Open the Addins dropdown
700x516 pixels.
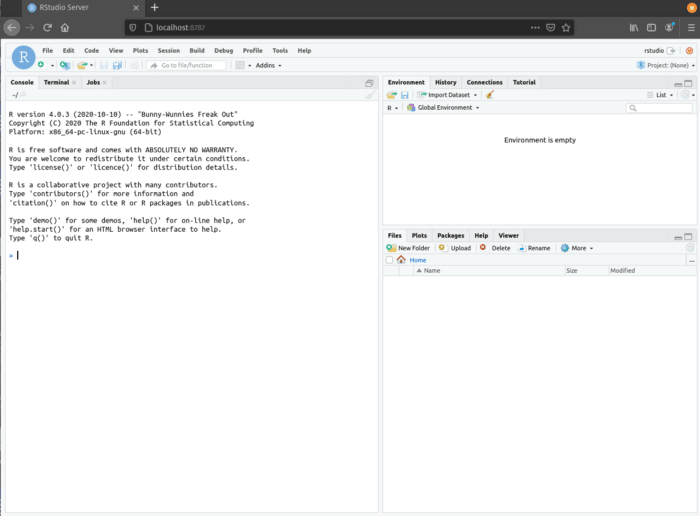coord(268,65)
